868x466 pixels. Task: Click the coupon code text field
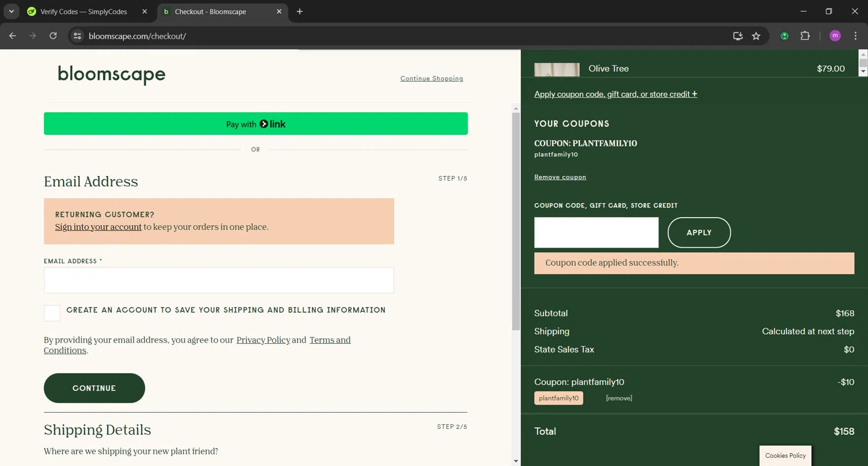(x=596, y=233)
